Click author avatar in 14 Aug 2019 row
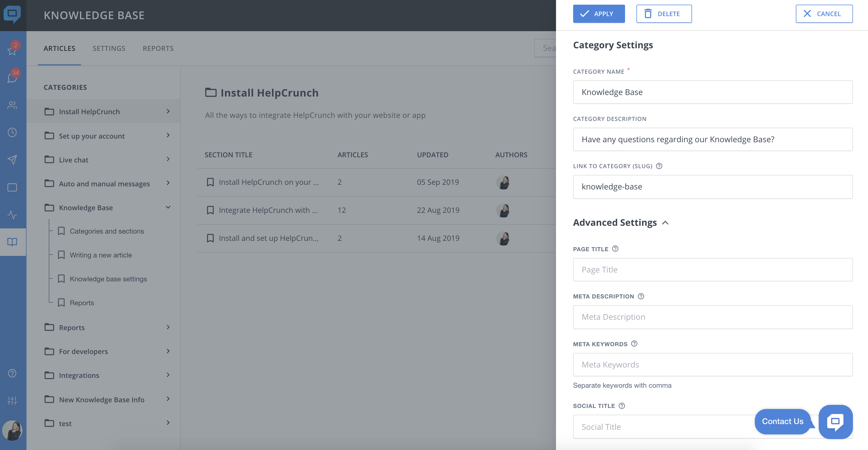 coord(503,238)
